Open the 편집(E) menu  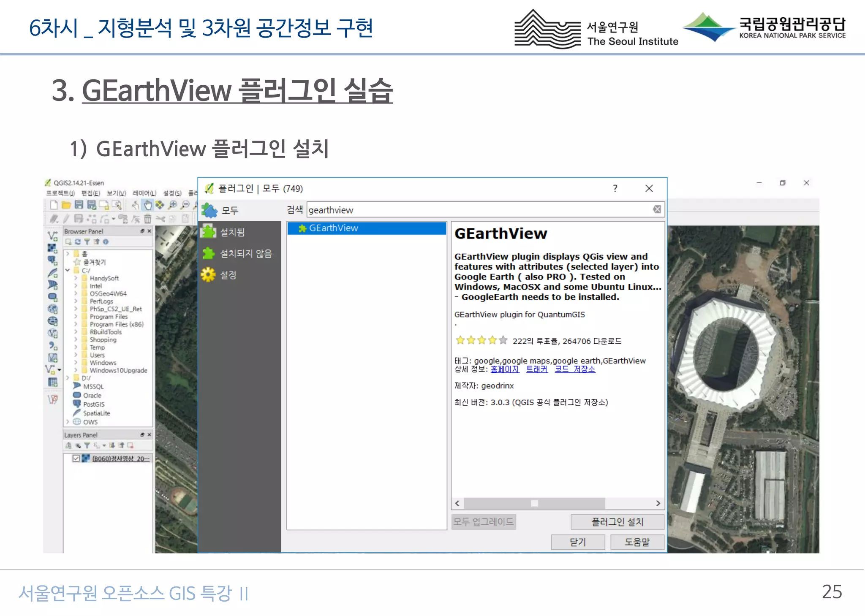(91, 193)
